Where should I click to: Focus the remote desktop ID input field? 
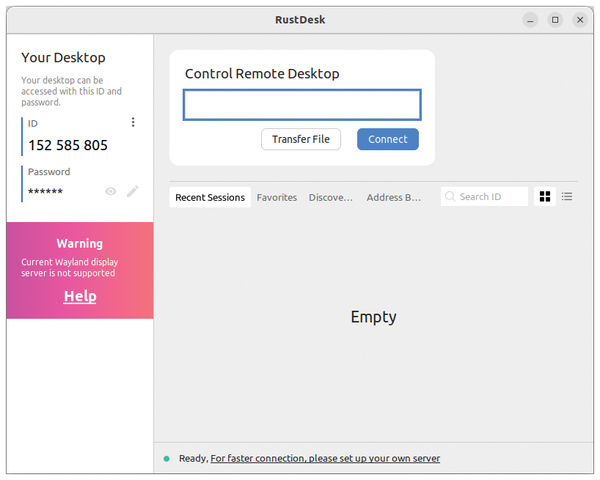click(x=302, y=105)
